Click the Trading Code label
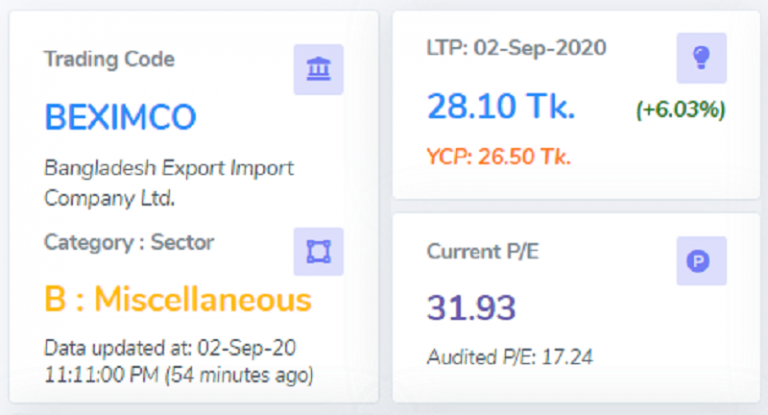The width and height of the screenshot is (768, 415). tap(109, 59)
